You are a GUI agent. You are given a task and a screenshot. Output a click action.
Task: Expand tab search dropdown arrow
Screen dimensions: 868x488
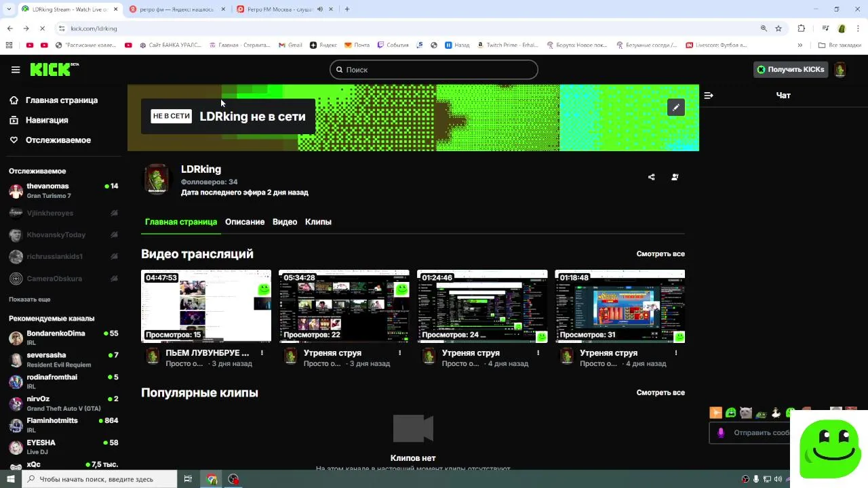tap(9, 9)
